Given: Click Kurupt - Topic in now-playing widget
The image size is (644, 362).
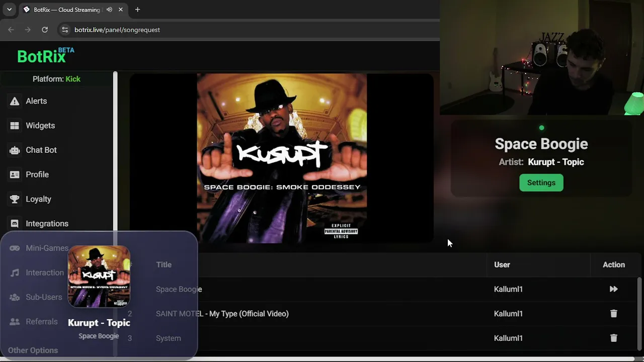Looking at the screenshot, I should pyautogui.click(x=99, y=323).
